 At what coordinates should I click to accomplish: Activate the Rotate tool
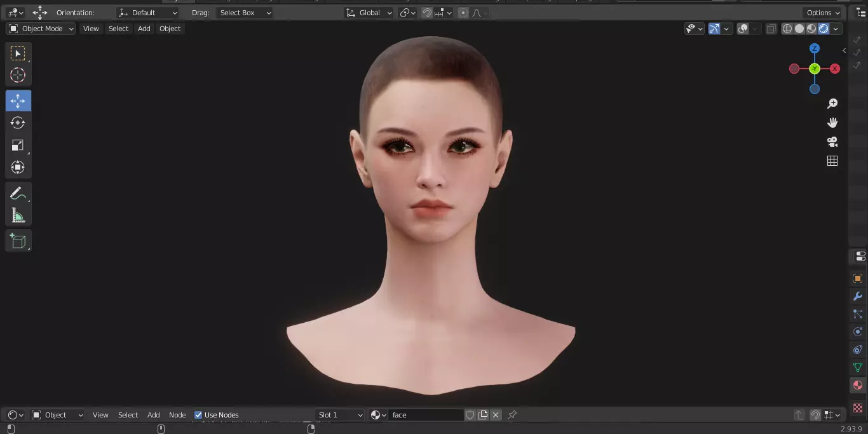18,123
